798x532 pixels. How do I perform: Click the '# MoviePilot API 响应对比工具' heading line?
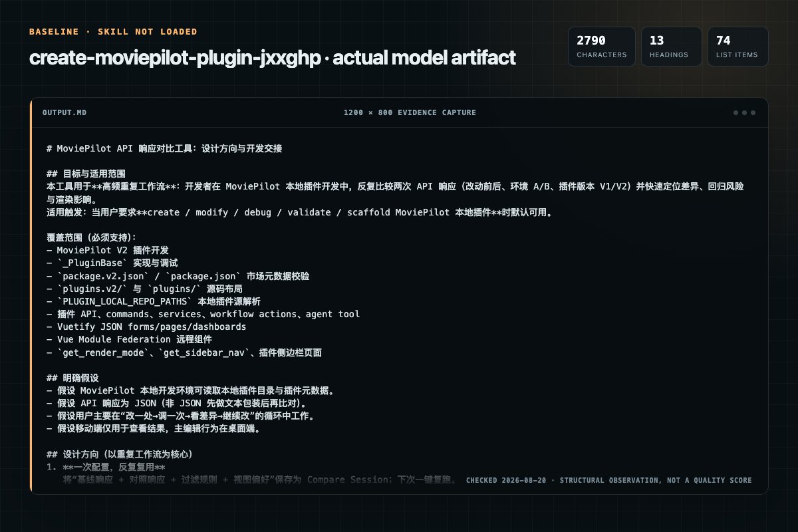[x=164, y=149]
